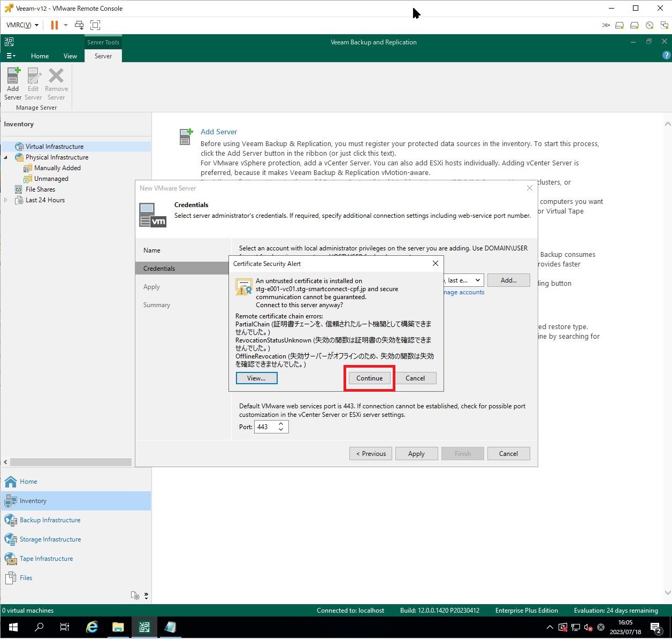Click Cancel in certificate alert
Screen dimensions: 672x640
tap(415, 378)
